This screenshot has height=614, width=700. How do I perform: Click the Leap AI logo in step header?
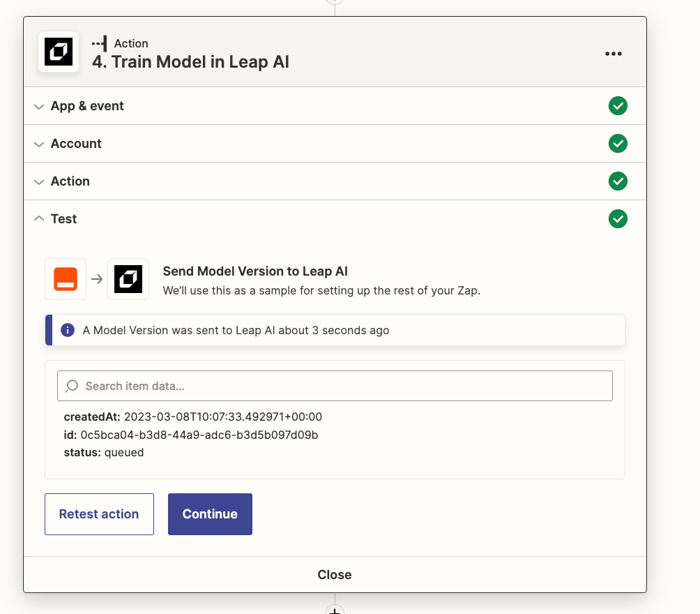[59, 52]
